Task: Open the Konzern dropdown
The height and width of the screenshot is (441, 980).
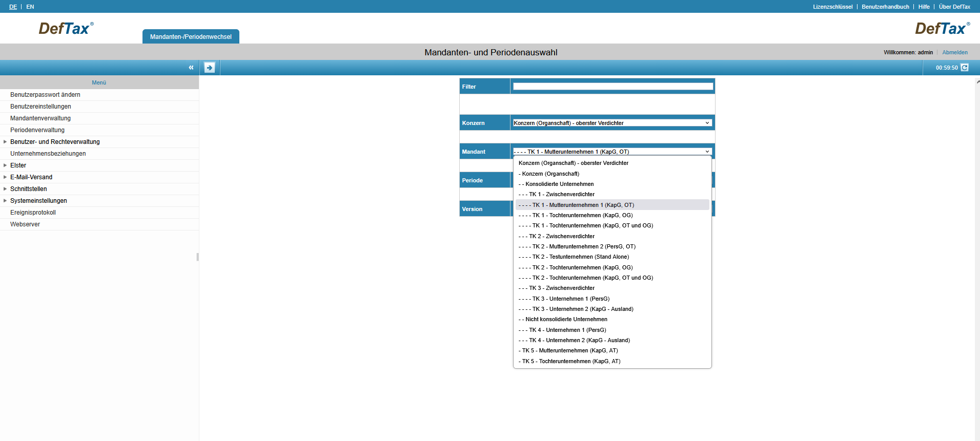Action: tap(612, 123)
